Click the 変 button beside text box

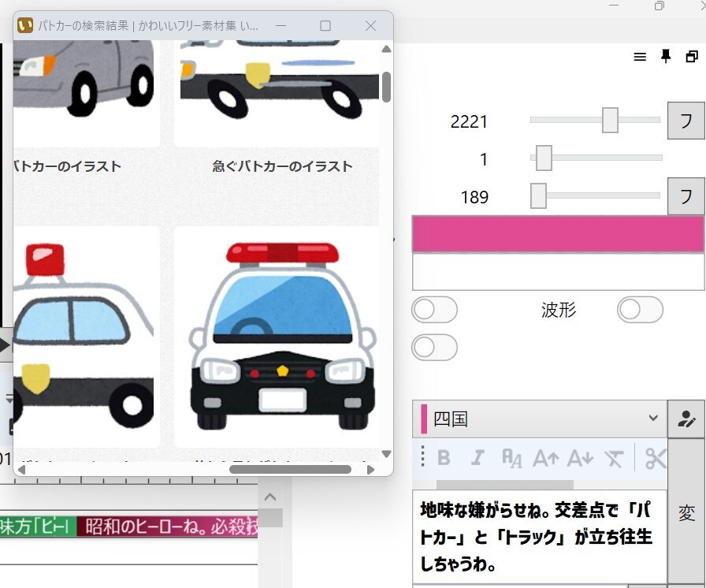point(686,513)
